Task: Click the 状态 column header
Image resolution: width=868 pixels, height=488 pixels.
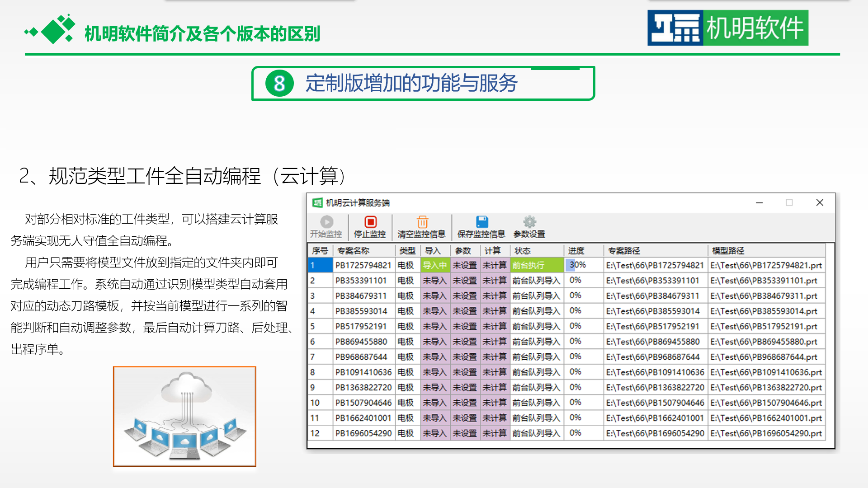Action: 537,251
